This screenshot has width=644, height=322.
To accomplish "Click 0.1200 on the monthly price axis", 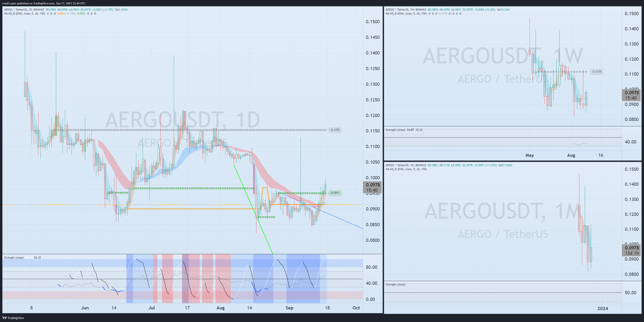I will point(632,214).
